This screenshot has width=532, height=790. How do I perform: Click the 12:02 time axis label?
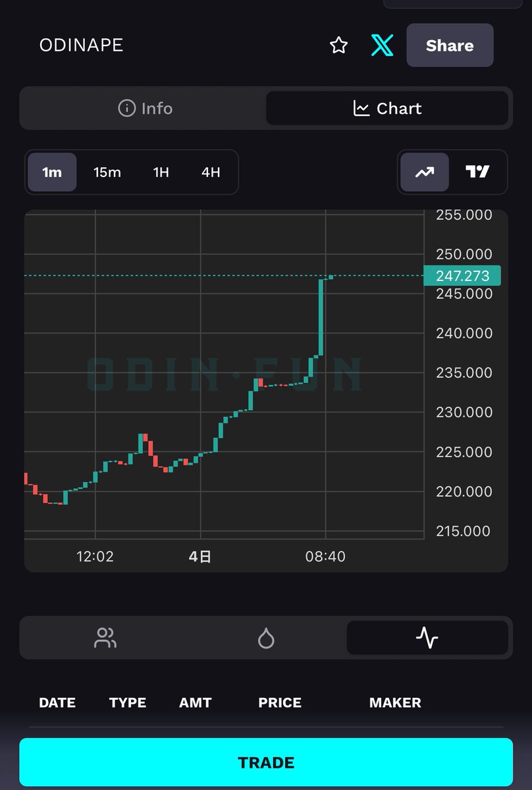click(x=95, y=556)
